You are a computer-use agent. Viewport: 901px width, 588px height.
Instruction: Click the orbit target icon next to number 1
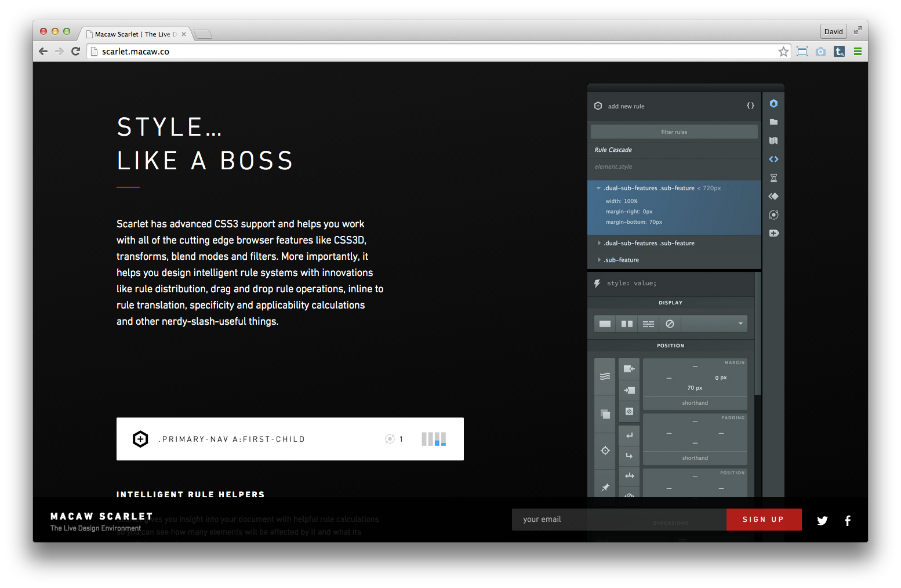point(390,439)
